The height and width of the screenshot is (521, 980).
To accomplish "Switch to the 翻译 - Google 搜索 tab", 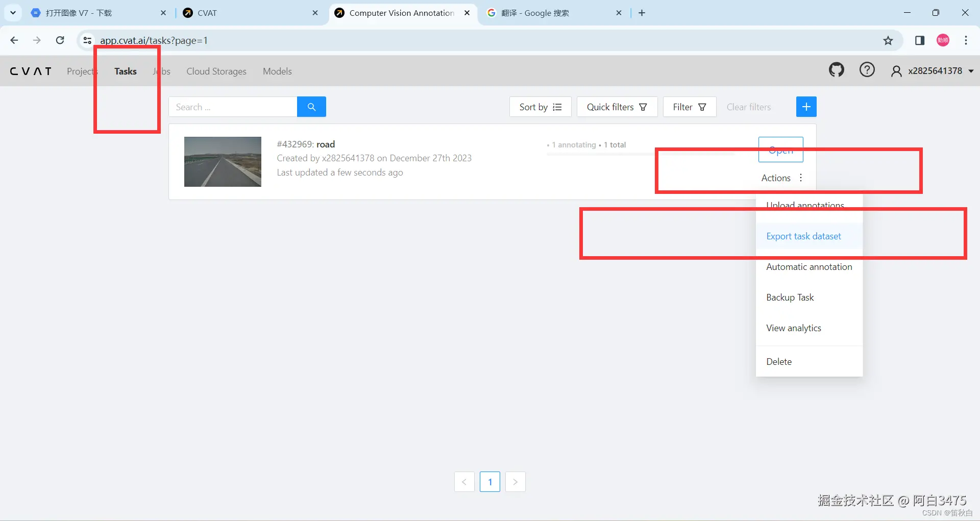I will coord(556,13).
